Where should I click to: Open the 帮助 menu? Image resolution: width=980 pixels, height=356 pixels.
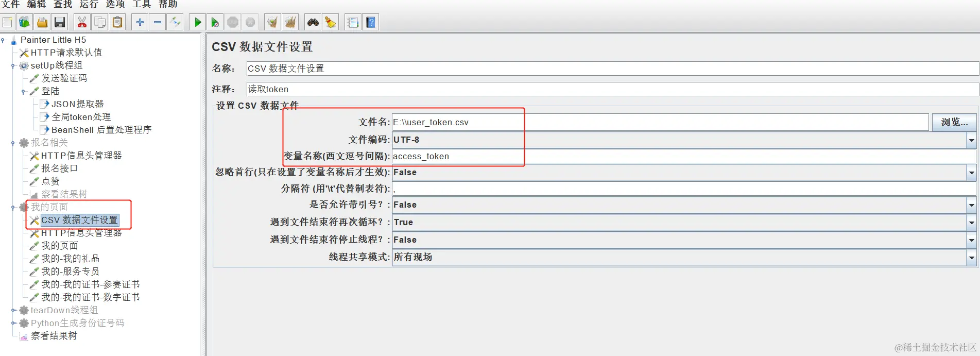click(x=168, y=5)
